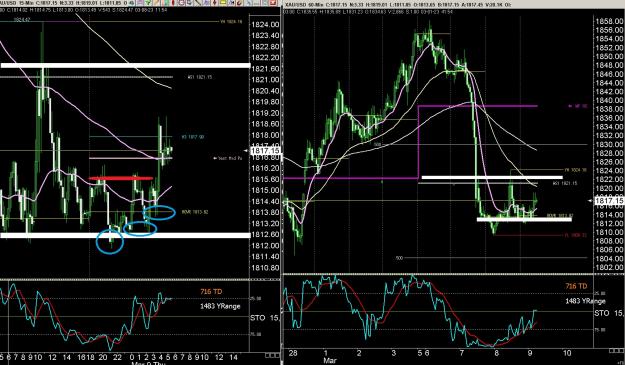Click 1483 YRange label in 15-Min stochastic pane
This screenshot has height=365, width=625.
point(220,306)
